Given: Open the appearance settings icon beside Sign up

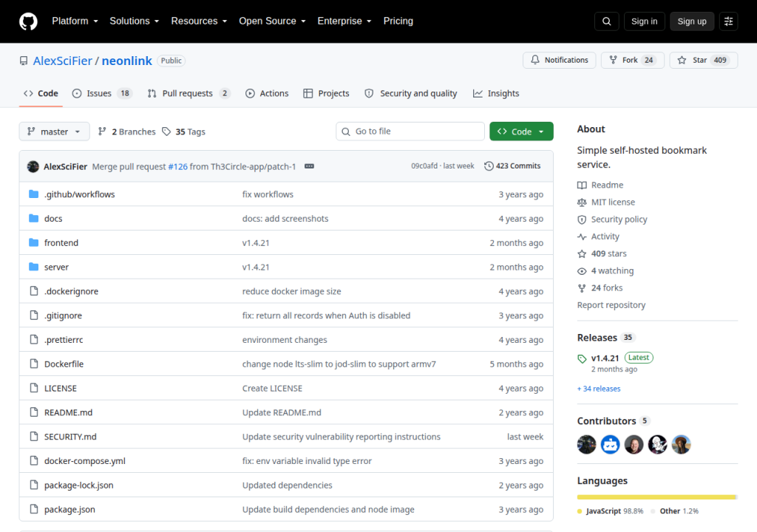Looking at the screenshot, I should (728, 21).
